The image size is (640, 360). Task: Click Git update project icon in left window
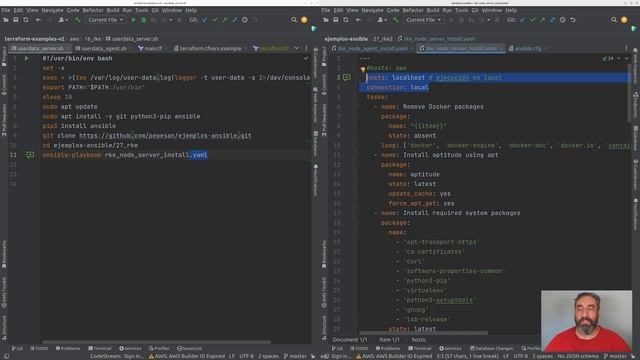click(205, 20)
